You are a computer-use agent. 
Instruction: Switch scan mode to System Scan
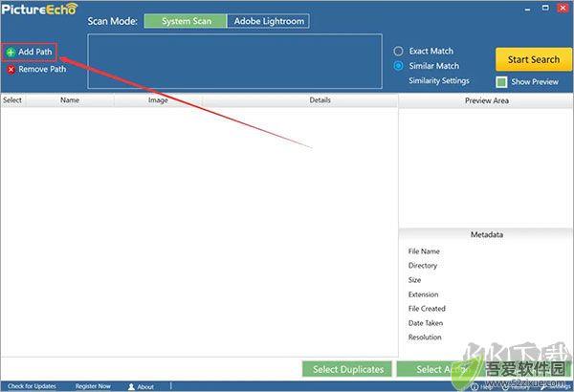click(186, 21)
